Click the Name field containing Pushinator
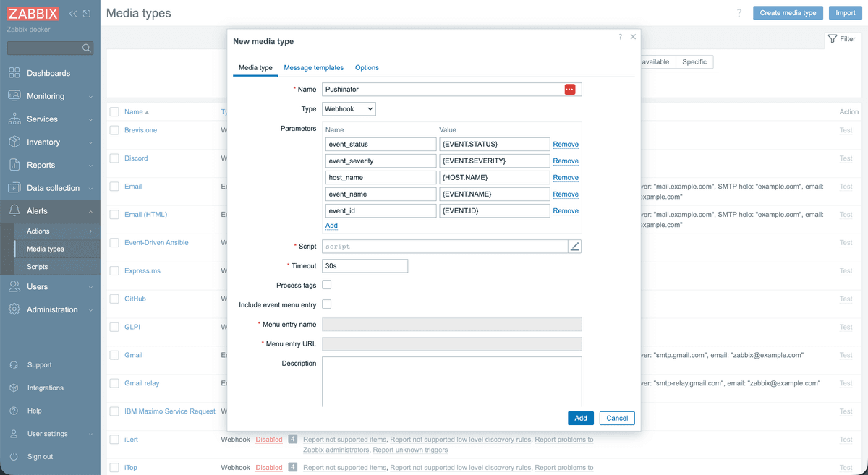Viewport: 868px width, 475px height. [x=452, y=89]
